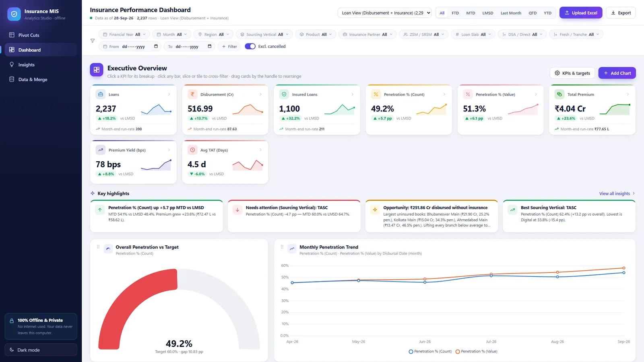This screenshot has height=362, width=644.
Task: Click the Key highlights sparkle icon
Action: [x=93, y=193]
